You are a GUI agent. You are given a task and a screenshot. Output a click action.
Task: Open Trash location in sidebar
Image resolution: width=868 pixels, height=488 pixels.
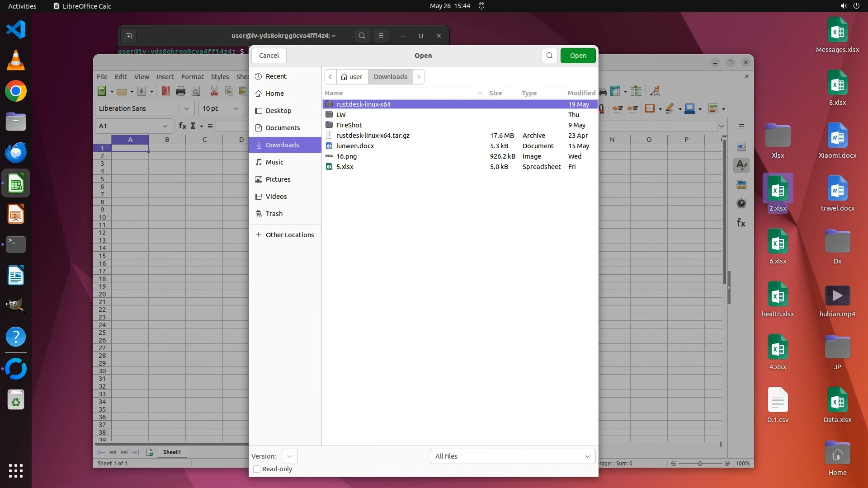(274, 214)
